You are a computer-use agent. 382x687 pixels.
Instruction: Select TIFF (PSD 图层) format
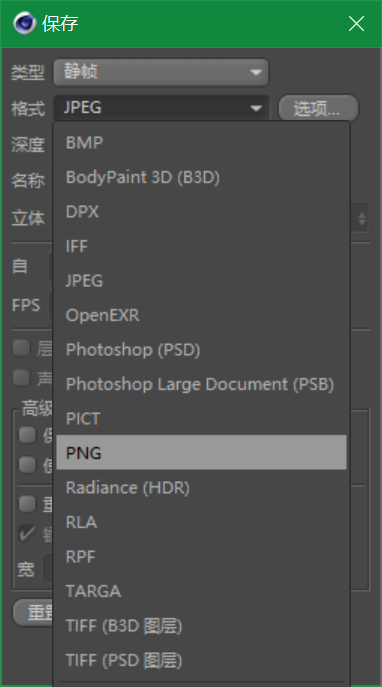point(201,660)
